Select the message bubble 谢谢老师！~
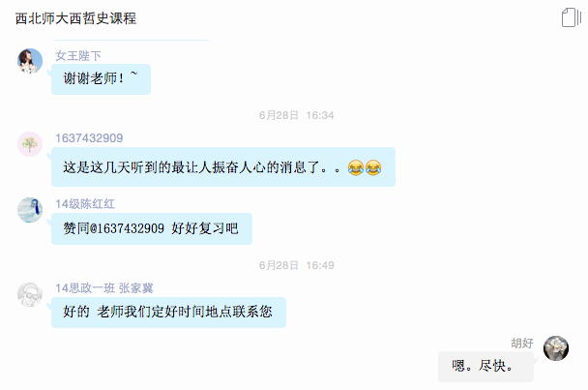588x390 pixels. pyautogui.click(x=101, y=78)
